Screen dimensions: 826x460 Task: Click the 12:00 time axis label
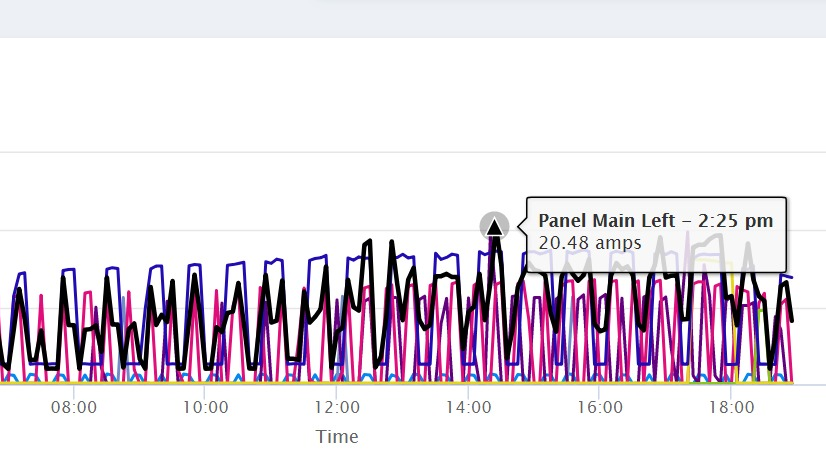tap(337, 407)
